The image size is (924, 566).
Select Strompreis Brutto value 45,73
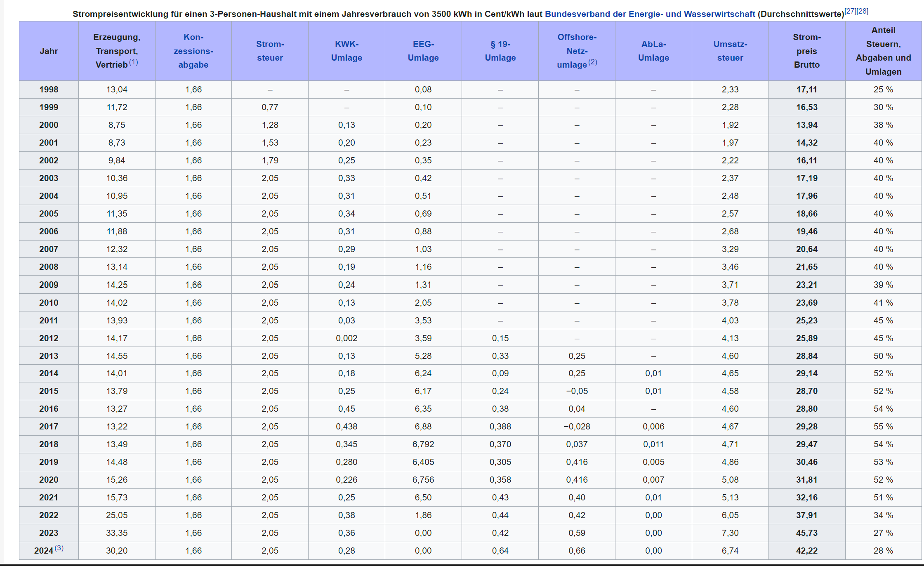(x=806, y=533)
